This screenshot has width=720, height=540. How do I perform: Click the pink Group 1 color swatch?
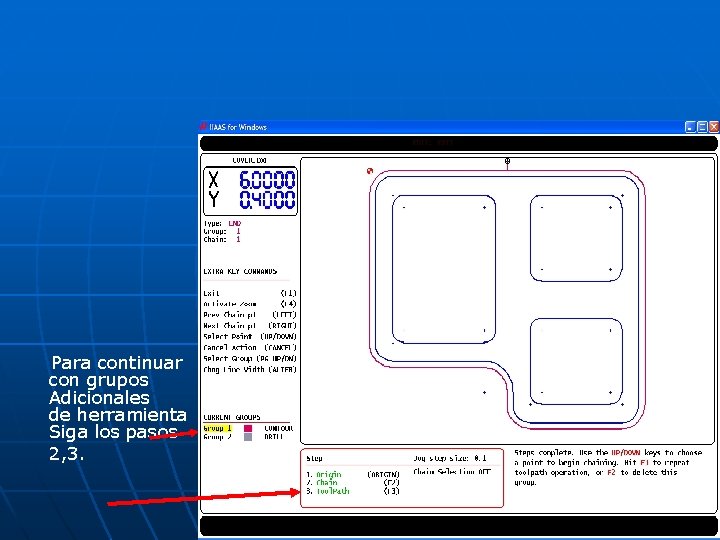pos(248,428)
